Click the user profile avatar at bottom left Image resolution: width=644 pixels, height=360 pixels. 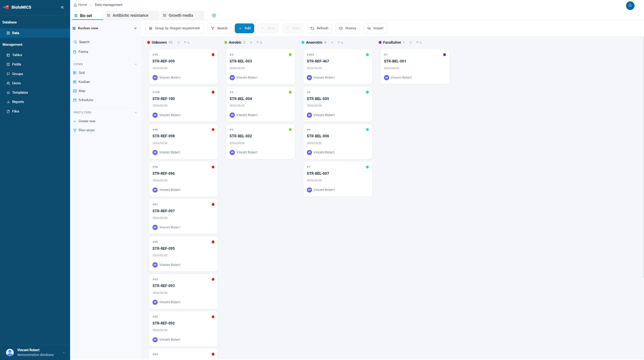tap(10, 352)
